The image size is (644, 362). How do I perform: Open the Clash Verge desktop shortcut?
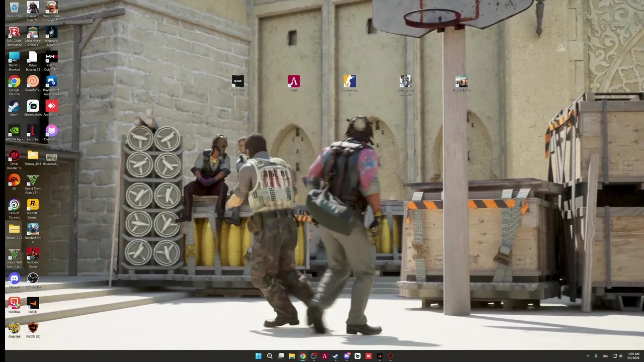pyautogui.click(x=51, y=133)
